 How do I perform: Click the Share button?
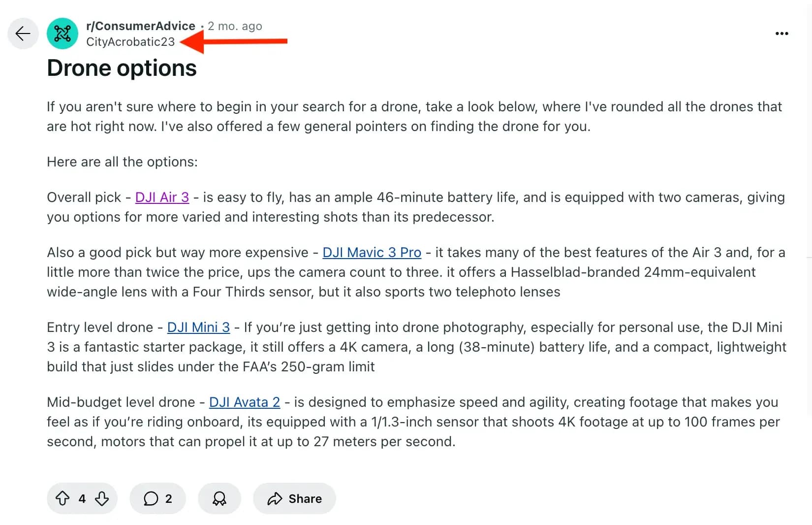point(294,498)
